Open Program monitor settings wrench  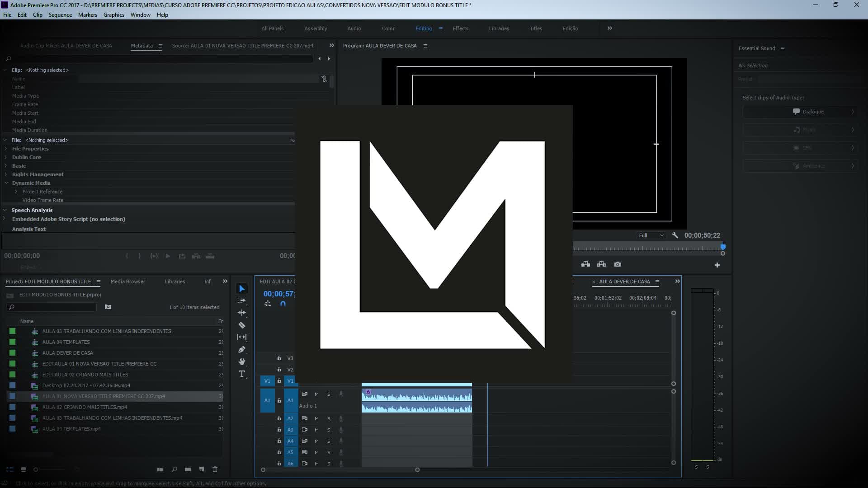point(675,235)
